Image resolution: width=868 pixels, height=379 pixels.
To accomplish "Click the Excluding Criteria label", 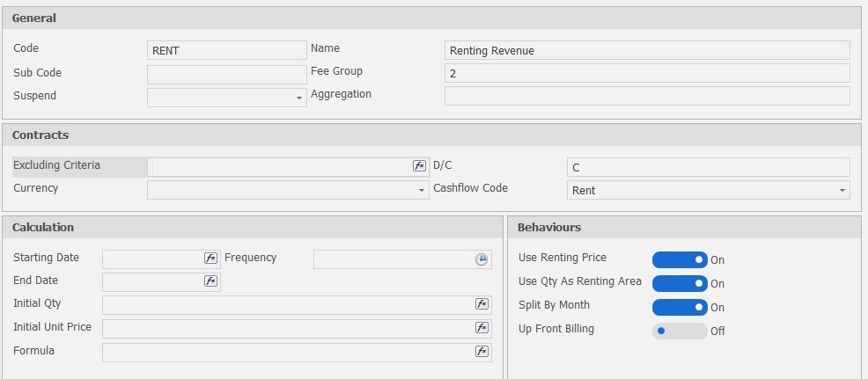I will click(x=56, y=165).
